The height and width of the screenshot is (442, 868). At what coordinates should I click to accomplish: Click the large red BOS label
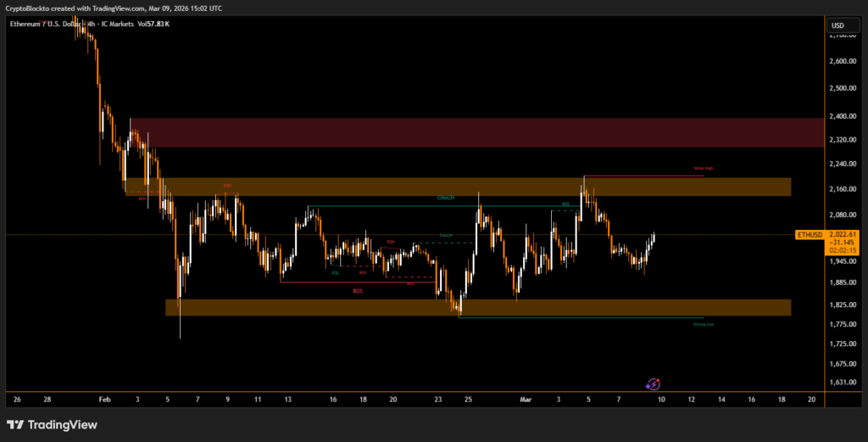click(x=359, y=291)
